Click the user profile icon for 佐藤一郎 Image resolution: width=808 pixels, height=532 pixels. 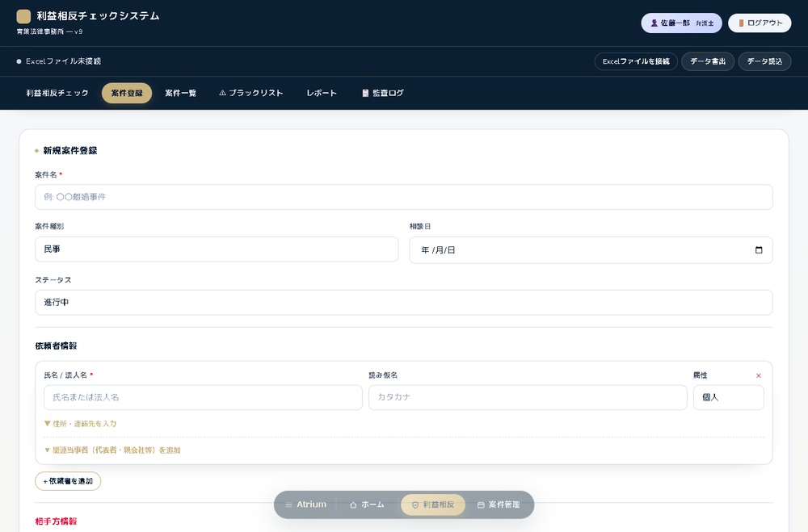click(654, 23)
